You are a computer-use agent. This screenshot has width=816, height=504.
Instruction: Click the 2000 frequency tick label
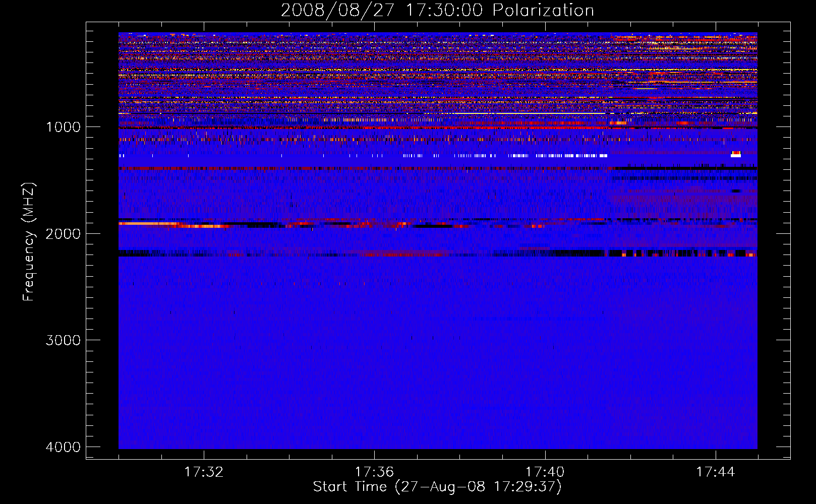click(63, 234)
